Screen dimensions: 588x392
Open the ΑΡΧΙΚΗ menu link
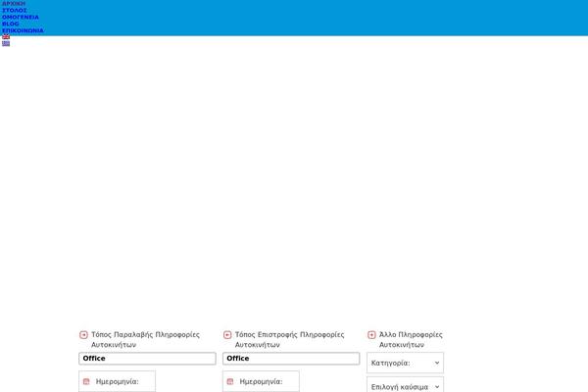point(14,3)
